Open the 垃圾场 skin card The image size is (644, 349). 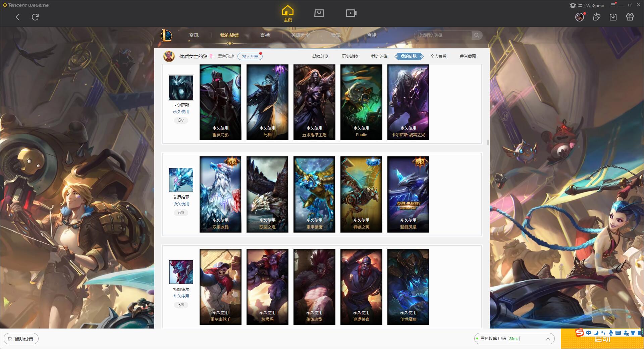click(x=267, y=287)
